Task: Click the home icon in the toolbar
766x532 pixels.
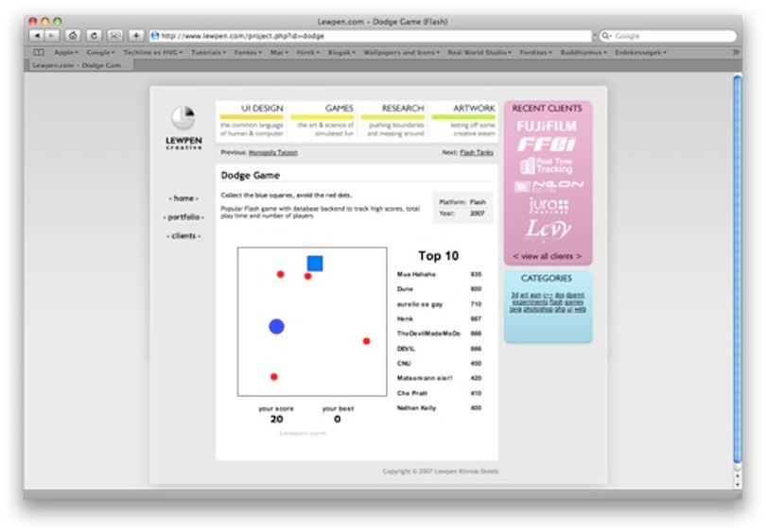Action: pos(73,36)
